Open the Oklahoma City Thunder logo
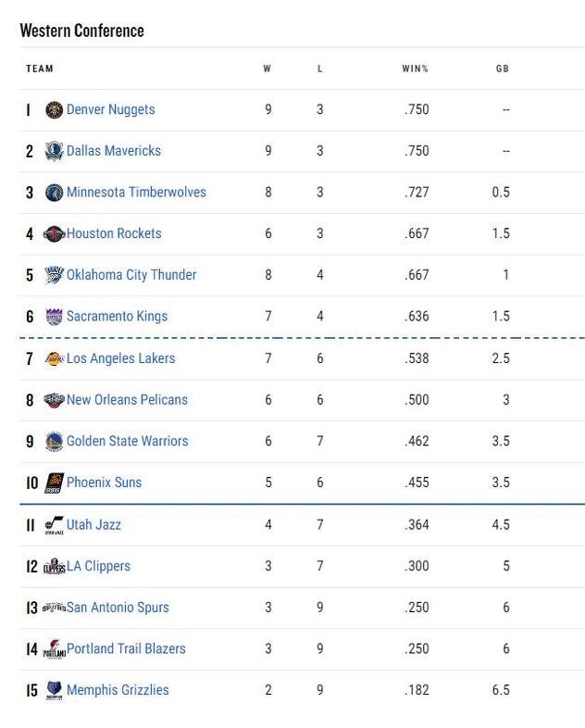This screenshot has width=585, height=728. [54, 275]
